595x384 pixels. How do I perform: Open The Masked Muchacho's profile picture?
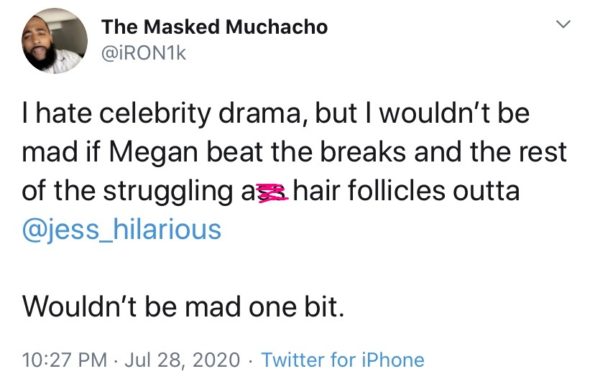[55, 41]
